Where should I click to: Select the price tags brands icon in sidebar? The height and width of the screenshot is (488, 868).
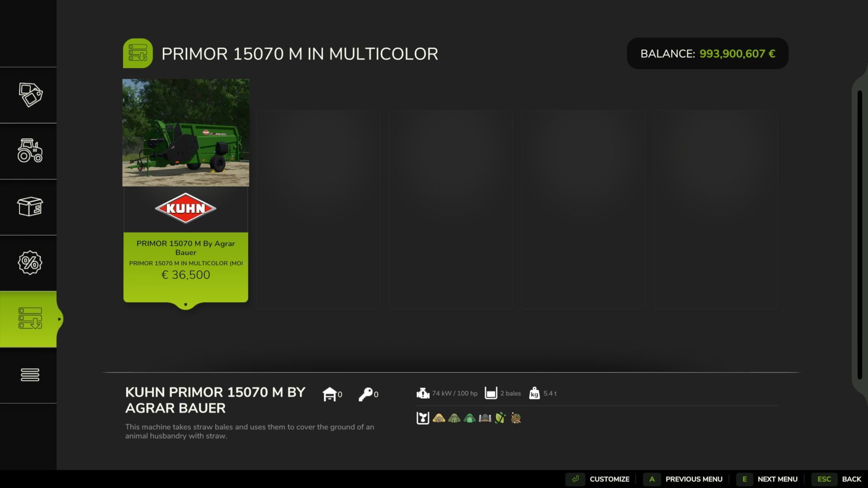30,95
